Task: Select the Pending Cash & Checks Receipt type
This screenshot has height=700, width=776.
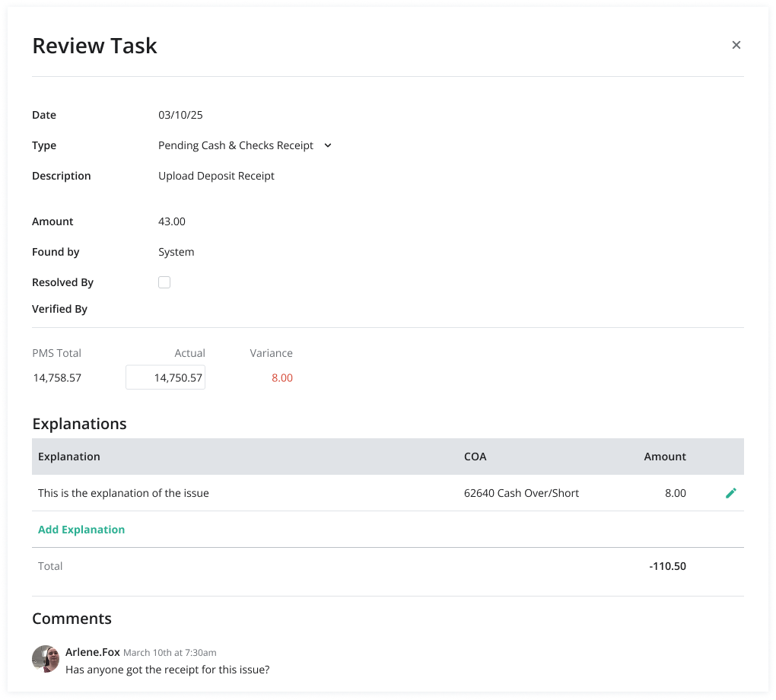Action: tap(236, 145)
